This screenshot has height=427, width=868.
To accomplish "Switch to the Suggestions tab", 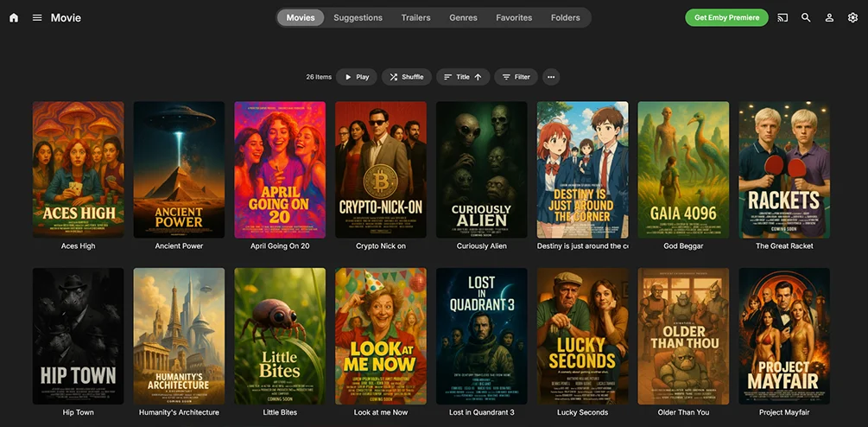I will (358, 17).
